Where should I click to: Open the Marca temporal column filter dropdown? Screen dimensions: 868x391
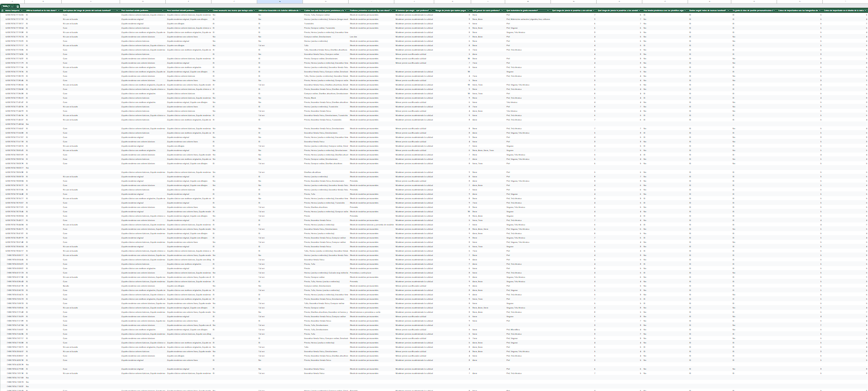[x=23, y=10]
